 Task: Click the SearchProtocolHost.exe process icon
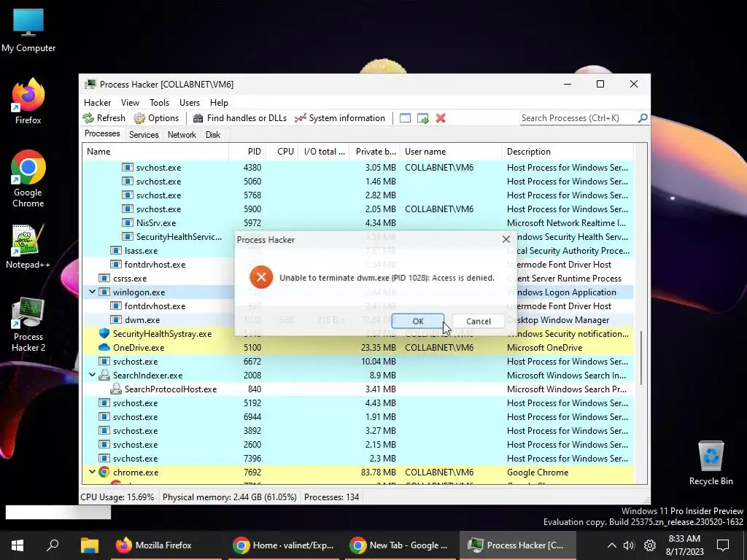(x=116, y=389)
